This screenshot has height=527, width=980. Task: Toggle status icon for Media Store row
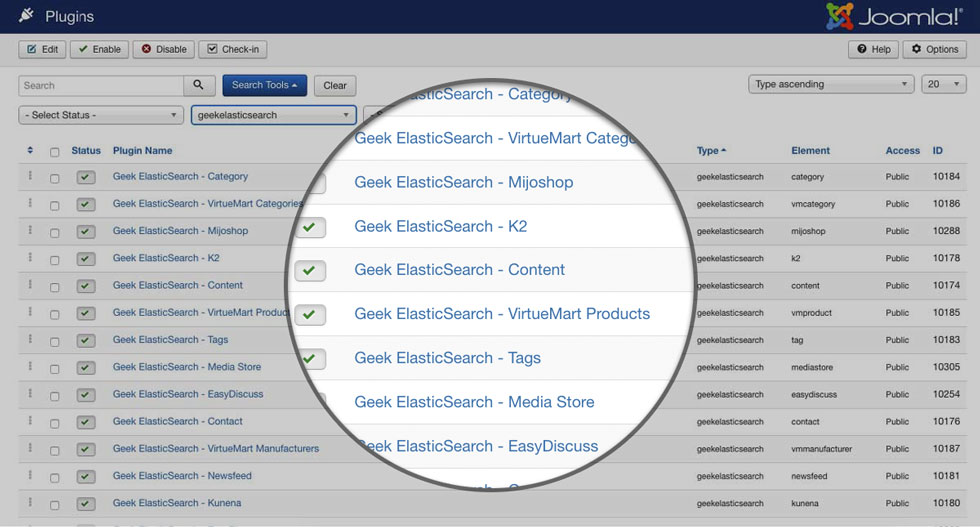point(86,368)
